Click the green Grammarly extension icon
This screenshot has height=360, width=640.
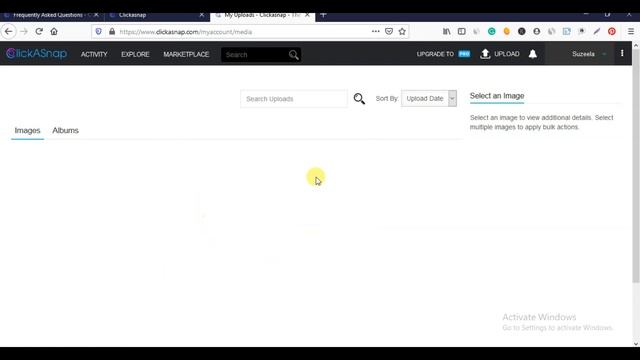pos(492,31)
